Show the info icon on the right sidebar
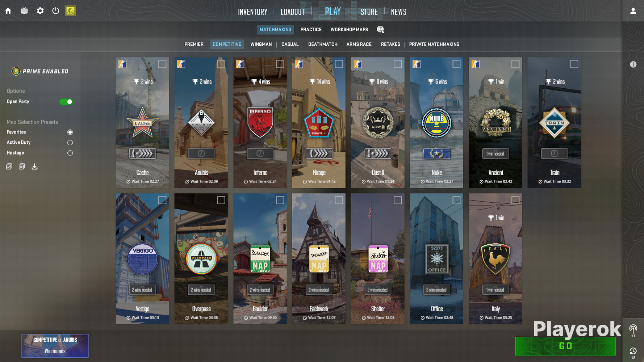644x362 pixels. tap(633, 64)
